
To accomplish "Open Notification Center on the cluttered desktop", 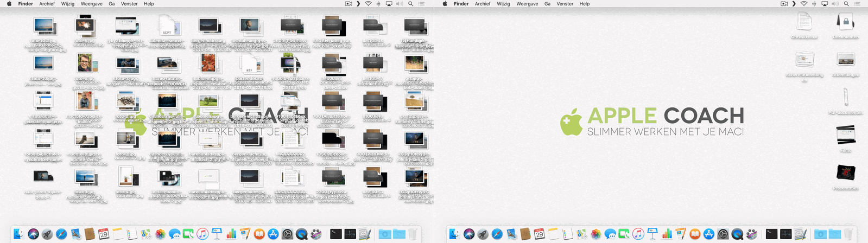I will 422,4.
